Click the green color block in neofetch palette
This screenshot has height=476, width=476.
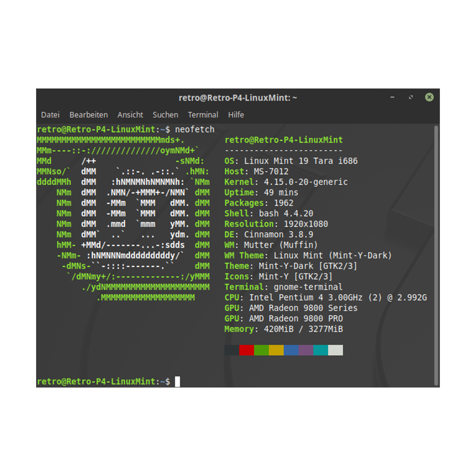pyautogui.click(x=261, y=350)
